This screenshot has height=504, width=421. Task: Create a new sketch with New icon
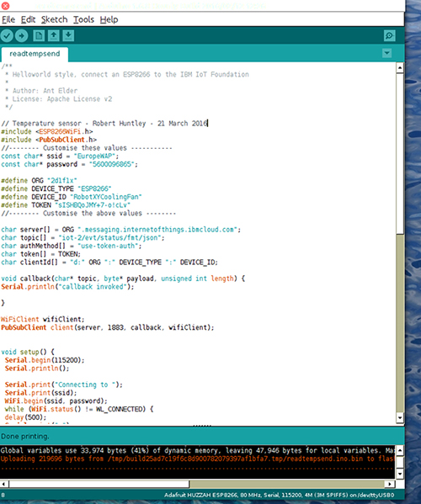click(39, 35)
